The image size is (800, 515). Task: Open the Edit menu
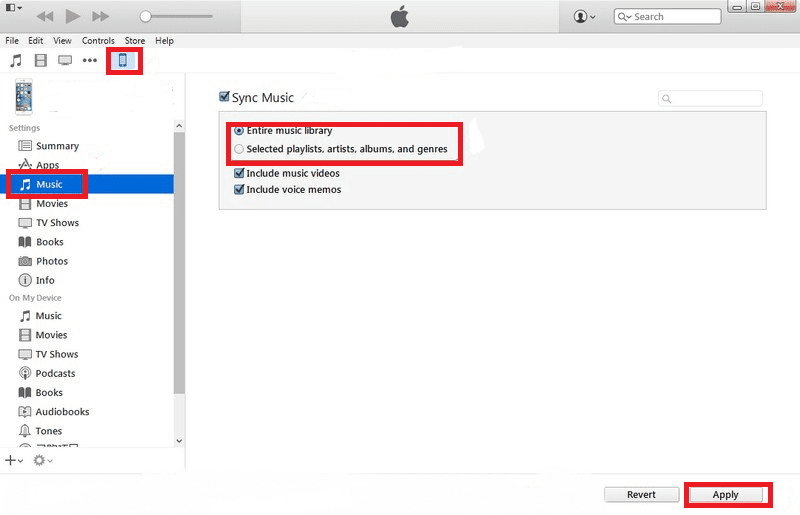(x=35, y=40)
